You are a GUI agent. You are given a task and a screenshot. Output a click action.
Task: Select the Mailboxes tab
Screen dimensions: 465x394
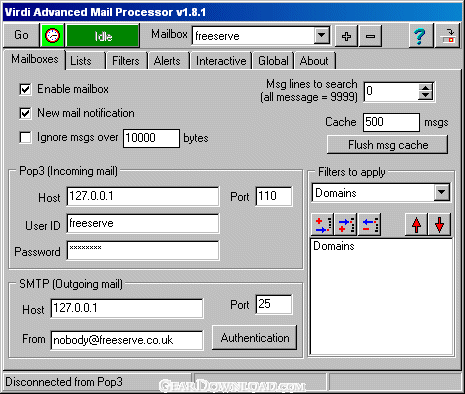point(34,59)
